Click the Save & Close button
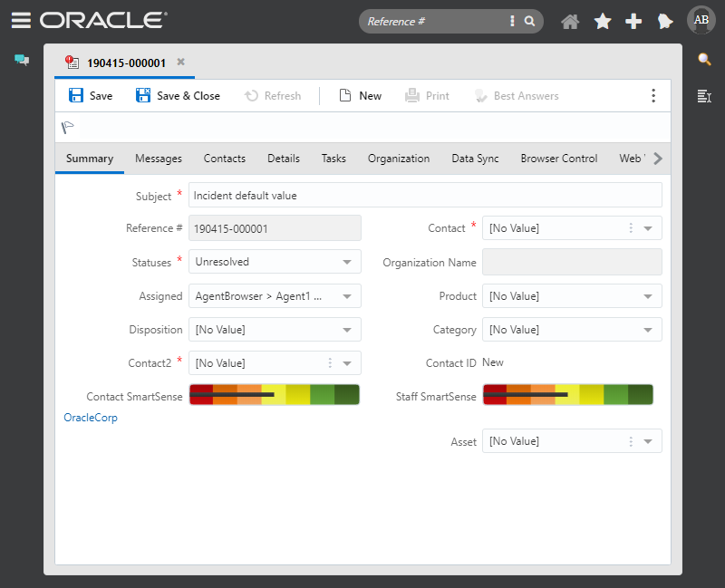 point(178,95)
